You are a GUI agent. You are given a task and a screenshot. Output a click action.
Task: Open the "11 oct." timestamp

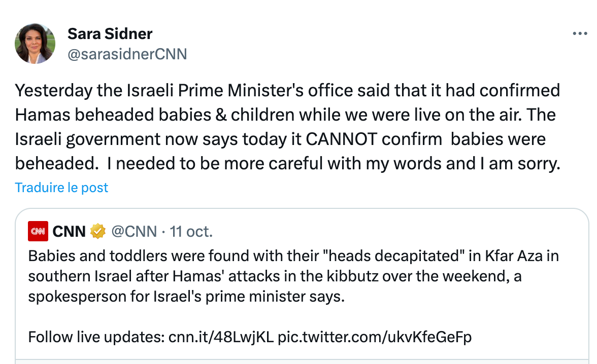191,232
